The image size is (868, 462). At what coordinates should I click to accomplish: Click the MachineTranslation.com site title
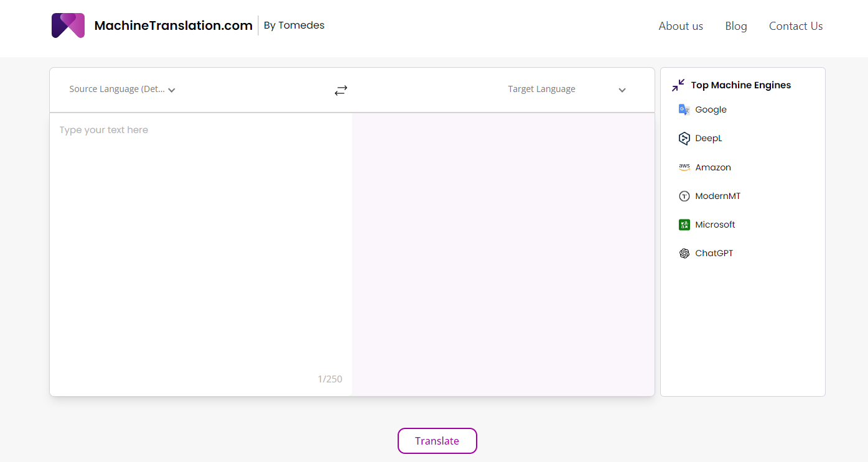(174, 25)
